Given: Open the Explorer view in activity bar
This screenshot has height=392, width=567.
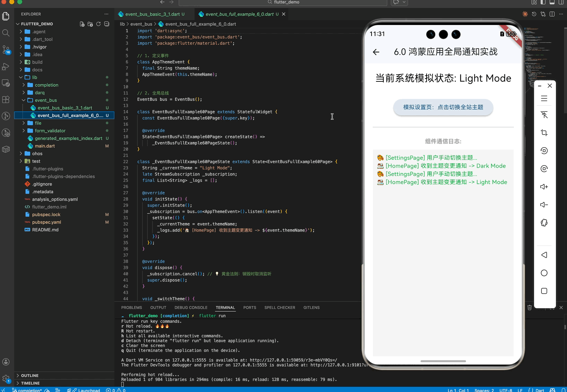Looking at the screenshot, I should (6, 16).
